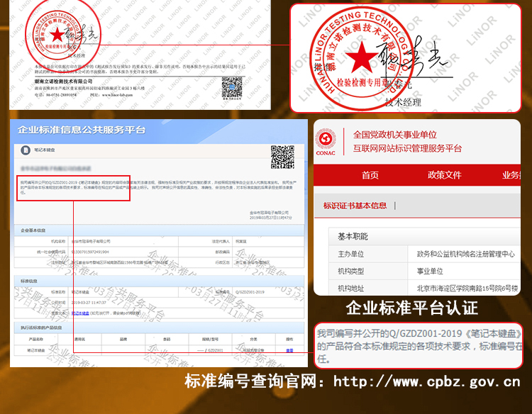
Task: Click 互联网网站标识管理服务平台 heading text
Action: pyautogui.click(x=407, y=148)
